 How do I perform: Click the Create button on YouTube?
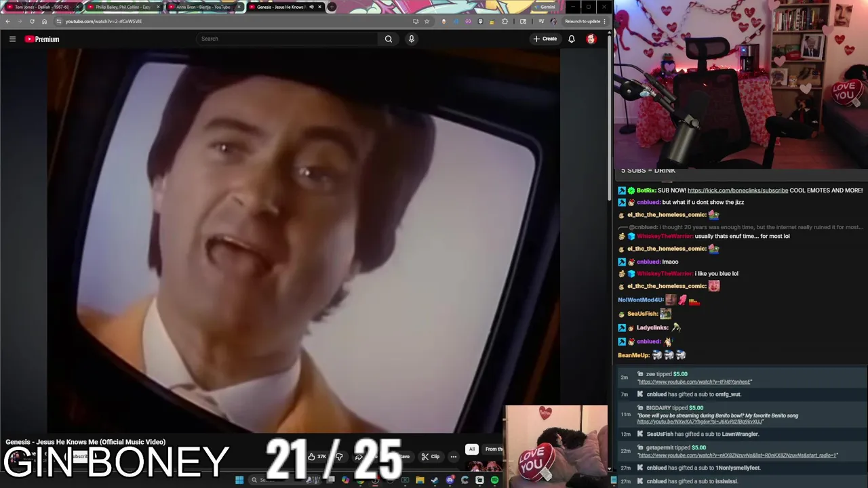click(545, 39)
